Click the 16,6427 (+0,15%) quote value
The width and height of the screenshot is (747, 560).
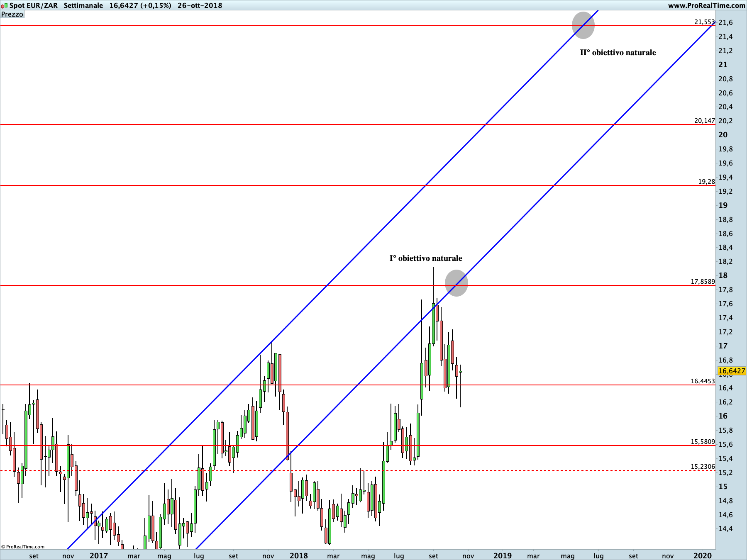pyautogui.click(x=140, y=5)
